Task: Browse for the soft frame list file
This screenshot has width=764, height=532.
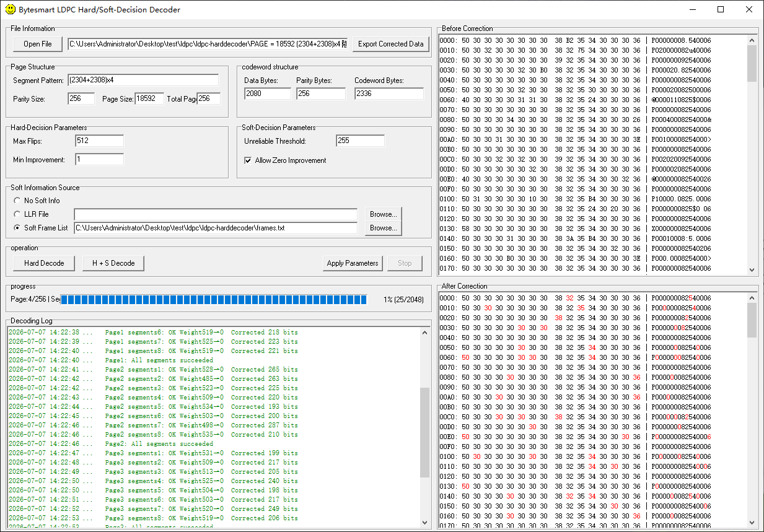Action: click(383, 228)
